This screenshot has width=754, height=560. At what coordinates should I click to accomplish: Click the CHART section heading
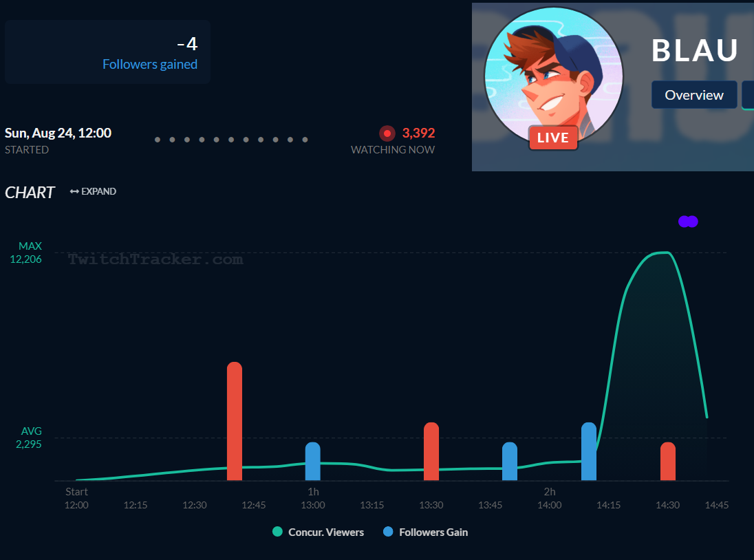[x=30, y=192]
